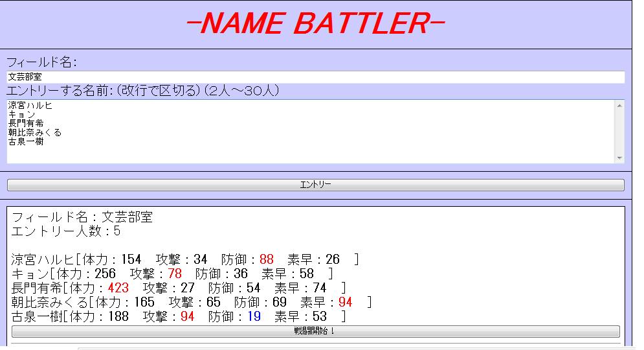Click the エントリー人数：5 result line
The height and width of the screenshot is (350, 644).
point(66,231)
